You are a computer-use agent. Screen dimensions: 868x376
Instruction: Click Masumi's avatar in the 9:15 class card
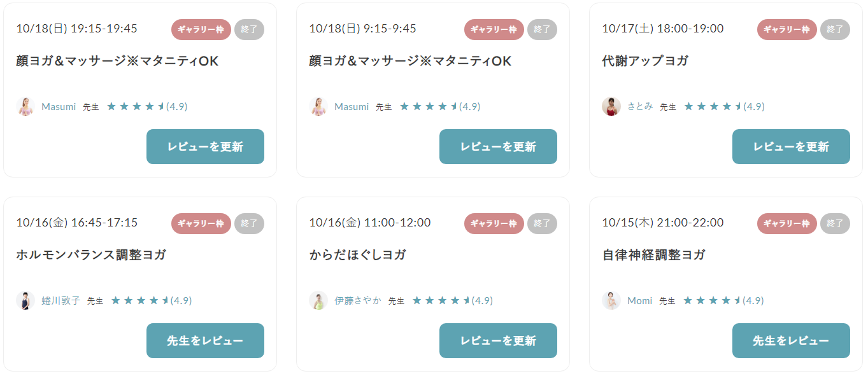[318, 106]
